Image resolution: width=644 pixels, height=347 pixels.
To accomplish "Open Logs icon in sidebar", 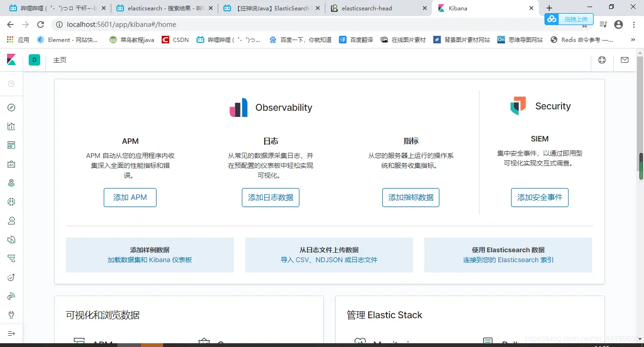I will (11, 240).
